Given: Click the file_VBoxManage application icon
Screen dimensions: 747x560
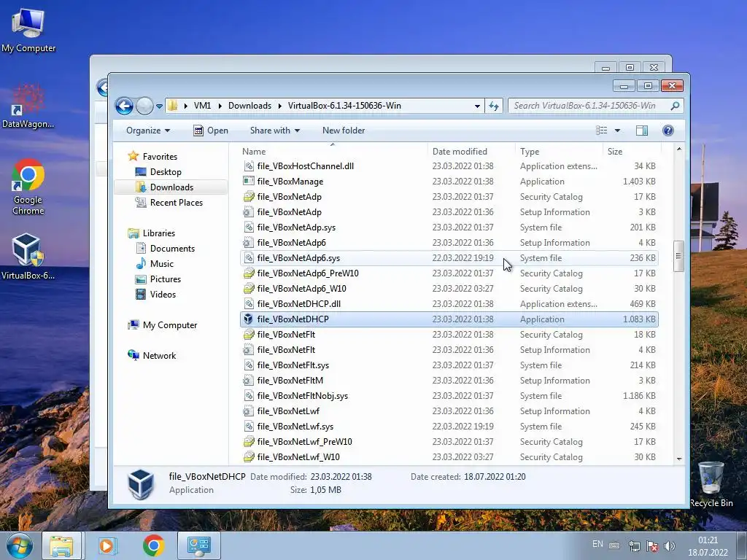Looking at the screenshot, I should coord(248,182).
